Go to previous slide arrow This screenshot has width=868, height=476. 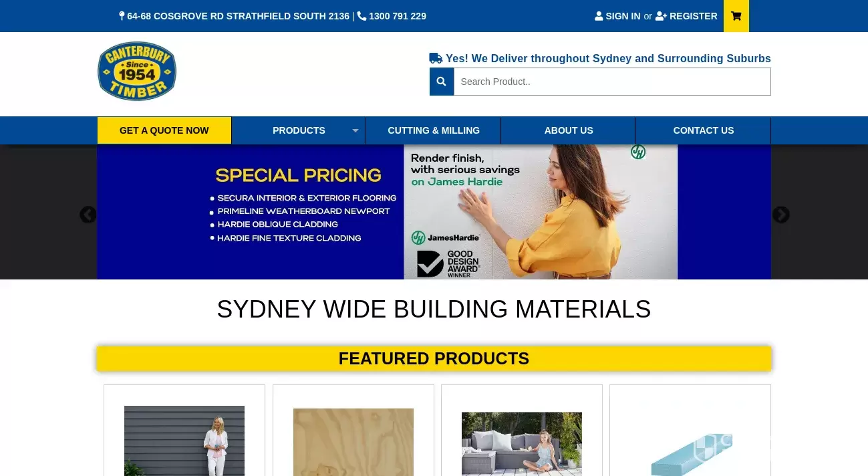tap(88, 215)
